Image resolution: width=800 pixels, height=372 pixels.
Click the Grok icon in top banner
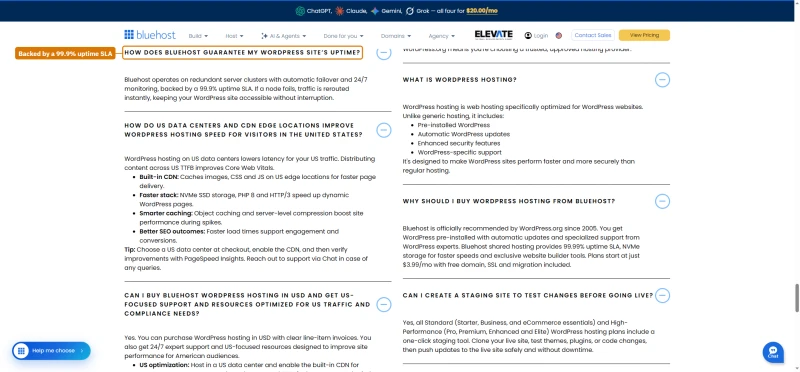tap(409, 11)
